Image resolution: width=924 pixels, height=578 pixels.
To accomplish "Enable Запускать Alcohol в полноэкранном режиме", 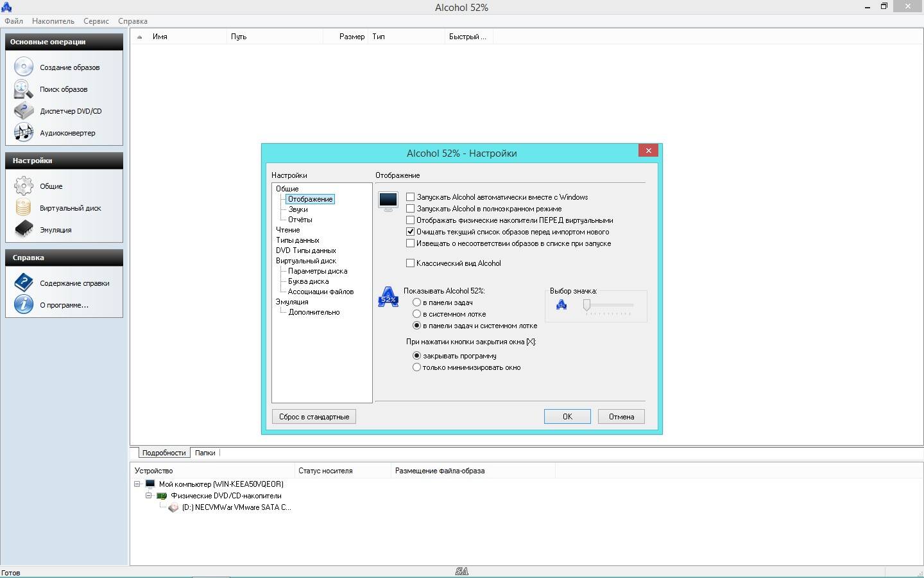I will click(x=411, y=209).
